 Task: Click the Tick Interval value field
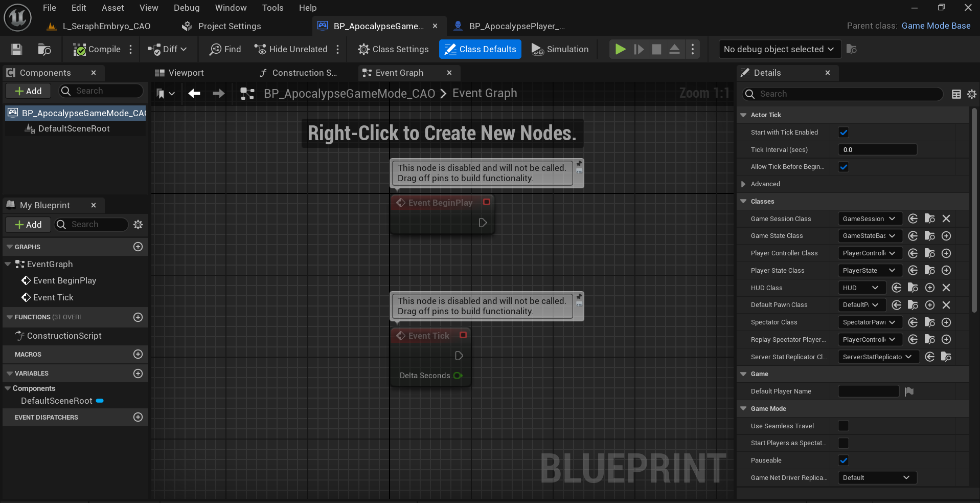pos(877,149)
